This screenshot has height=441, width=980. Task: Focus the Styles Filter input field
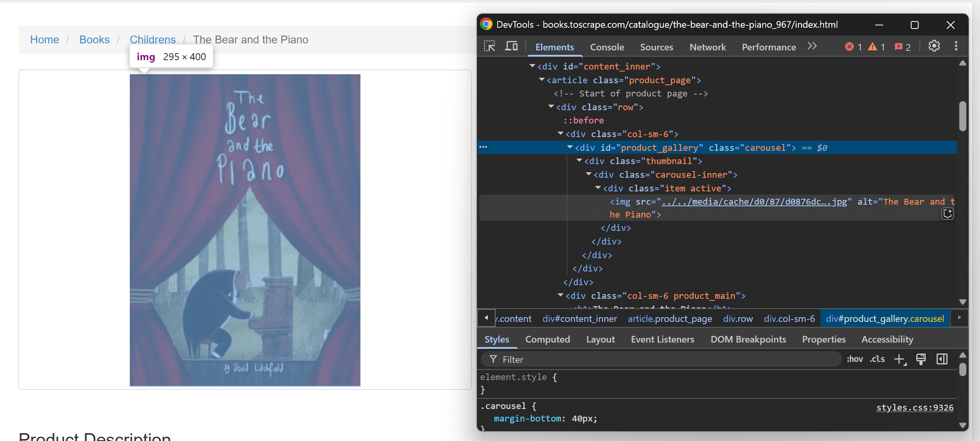pos(661,359)
